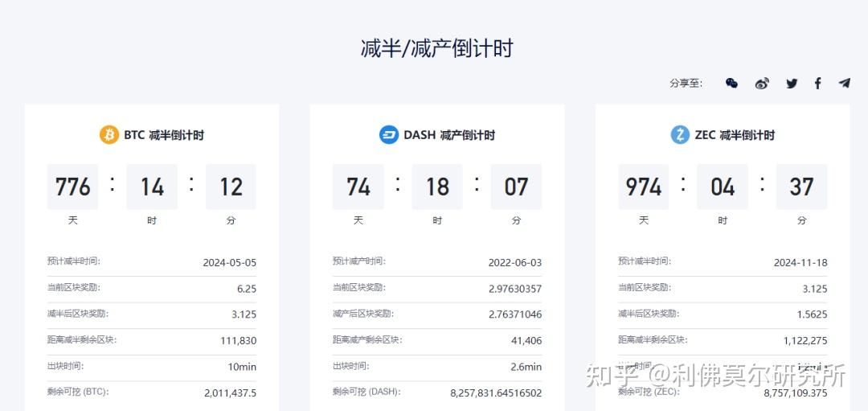Click the ZEC minutes counter 37
The height and width of the screenshot is (411, 868).
coord(801,187)
